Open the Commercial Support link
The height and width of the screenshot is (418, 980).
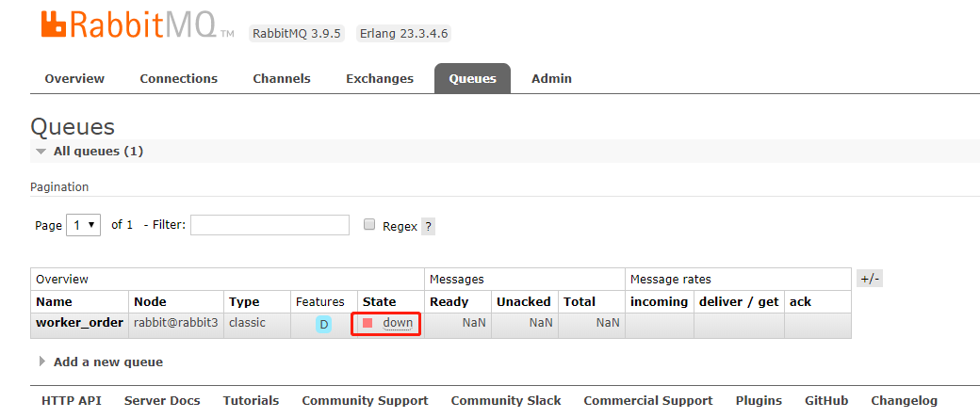coord(648,400)
